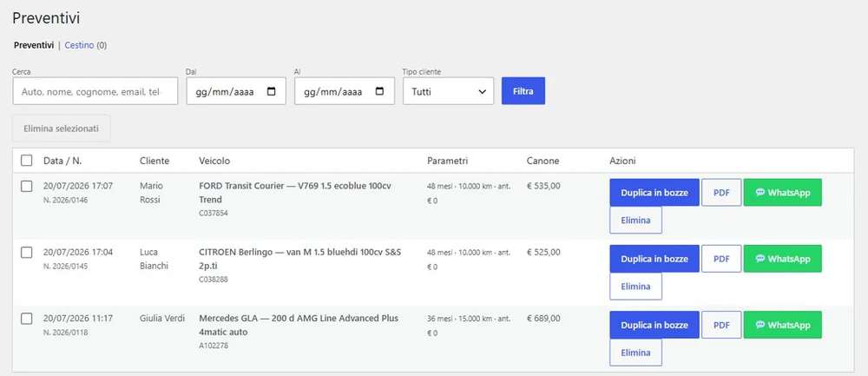Open the Tipo cliente dropdown
This screenshot has height=376, width=868.
pyautogui.click(x=449, y=91)
